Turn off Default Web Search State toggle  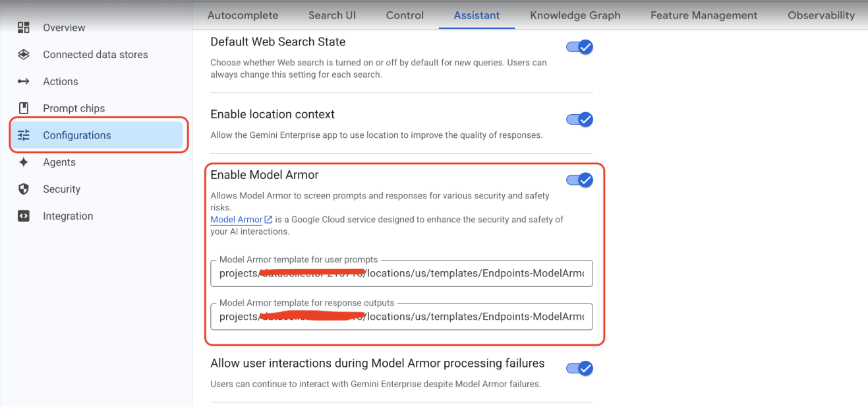[x=580, y=47]
